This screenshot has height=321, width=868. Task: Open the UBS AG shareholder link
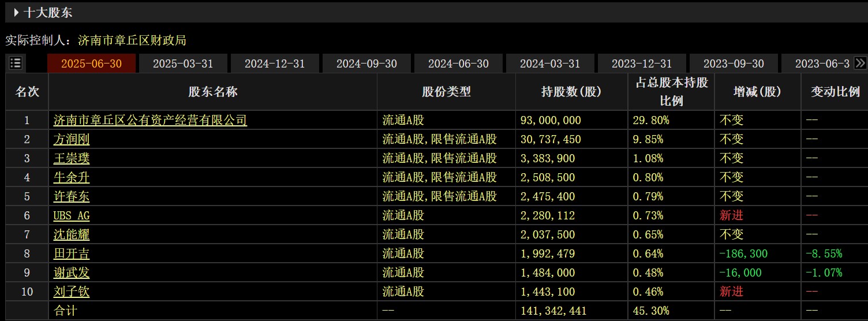[x=72, y=216]
